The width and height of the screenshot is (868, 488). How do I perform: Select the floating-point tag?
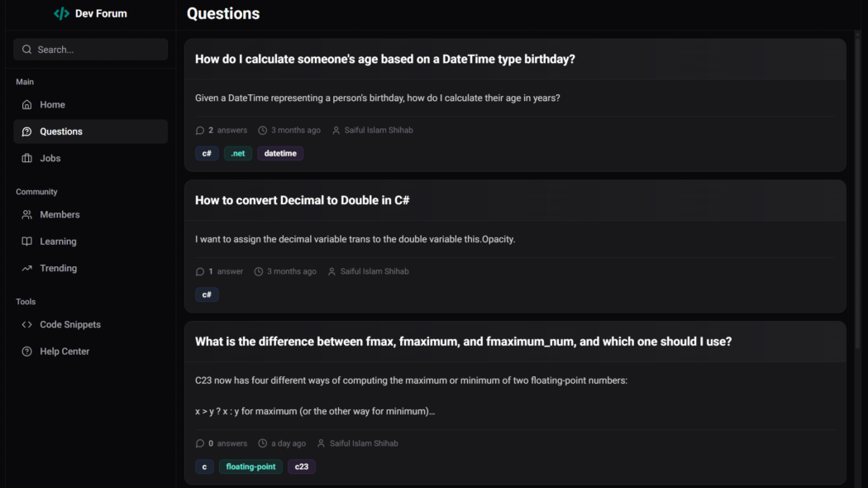point(250,466)
